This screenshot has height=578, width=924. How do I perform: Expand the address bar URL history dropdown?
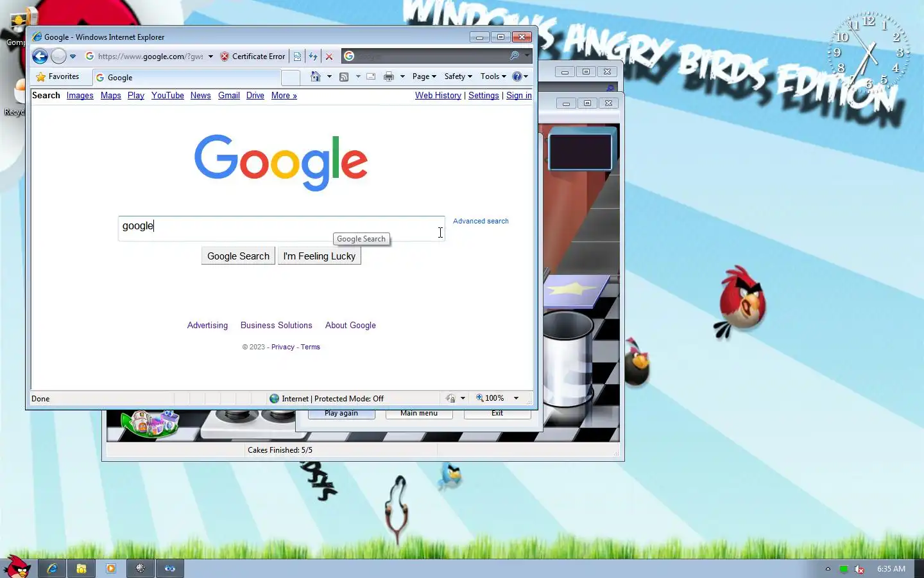pos(210,57)
